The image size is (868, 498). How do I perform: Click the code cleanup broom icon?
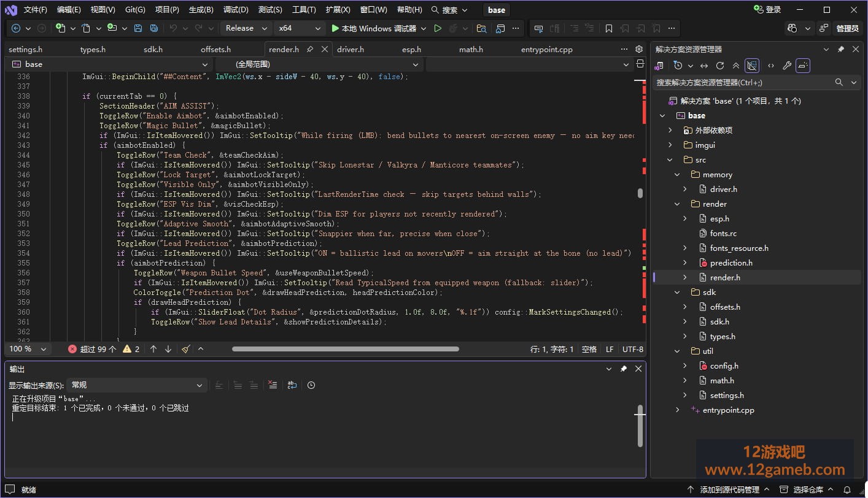point(185,349)
